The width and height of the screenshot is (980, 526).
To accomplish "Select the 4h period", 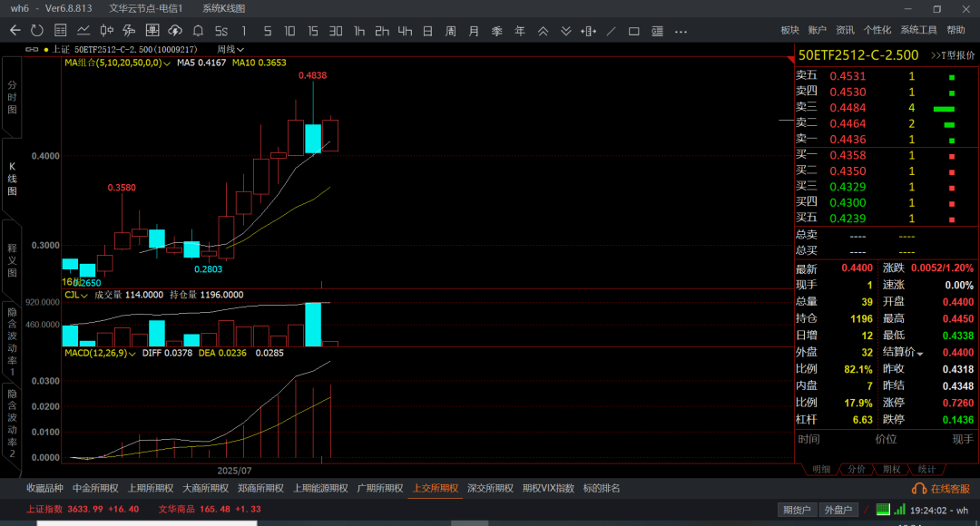I will 405,31.
